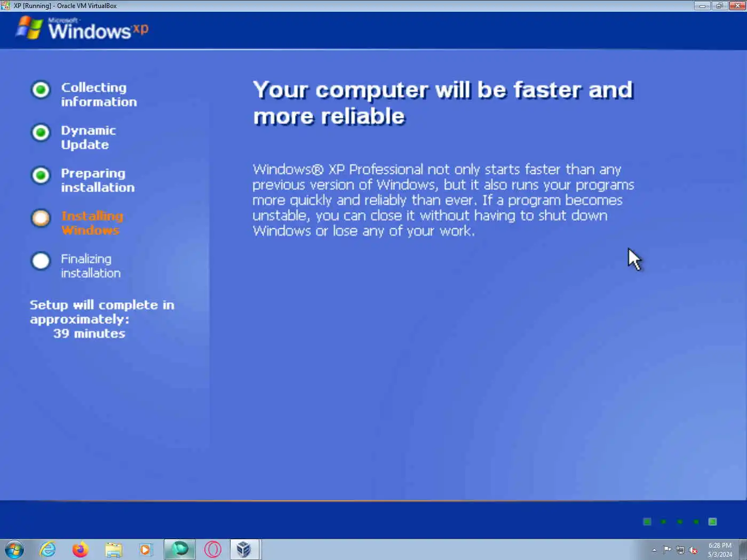747x560 pixels.
Task: Click the "Finalizing installation" label
Action: tap(91, 266)
